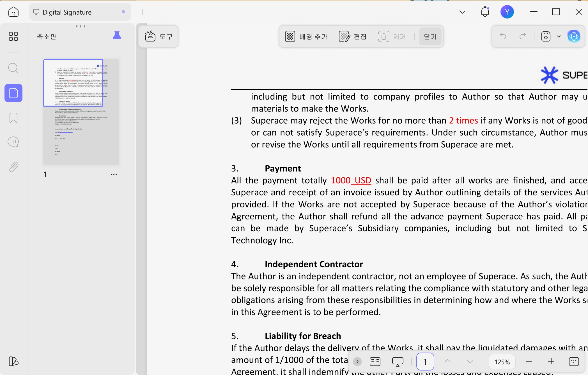
Task: Click the '2 times' red text
Action: 463,121
